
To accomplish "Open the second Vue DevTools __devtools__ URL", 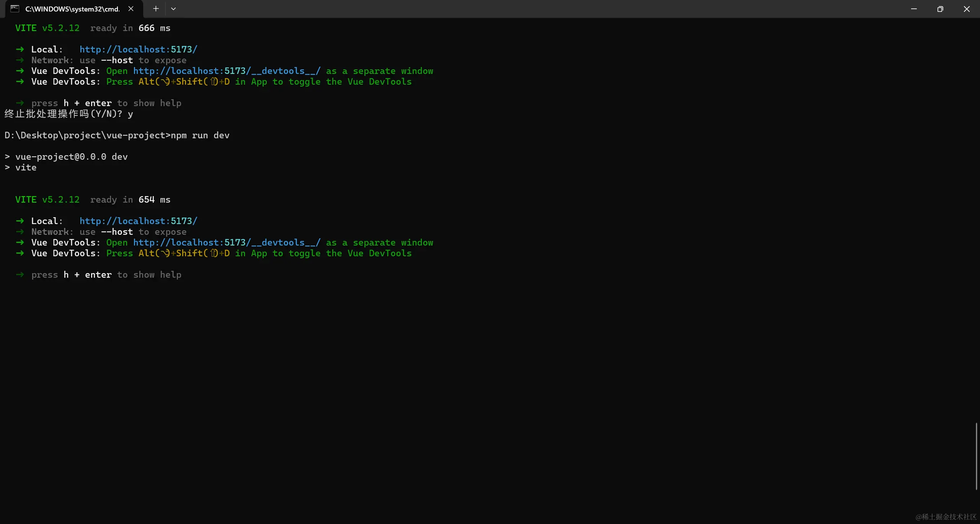I will point(227,242).
